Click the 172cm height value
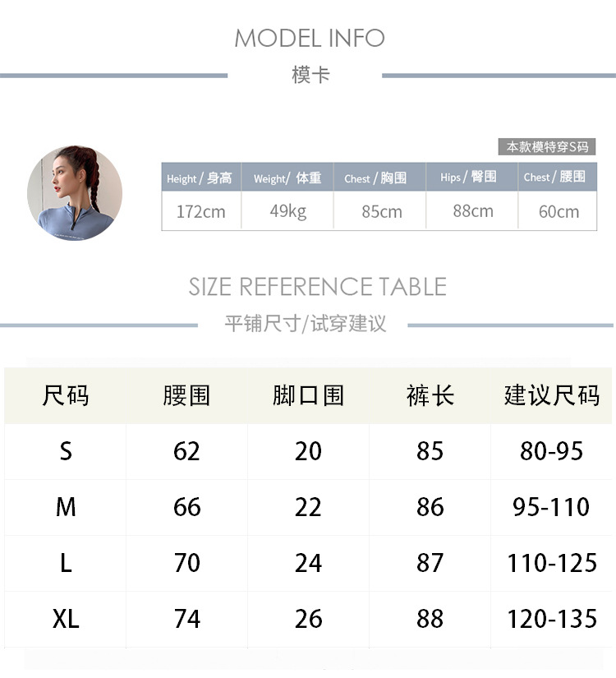This screenshot has height=678, width=616. (200, 211)
